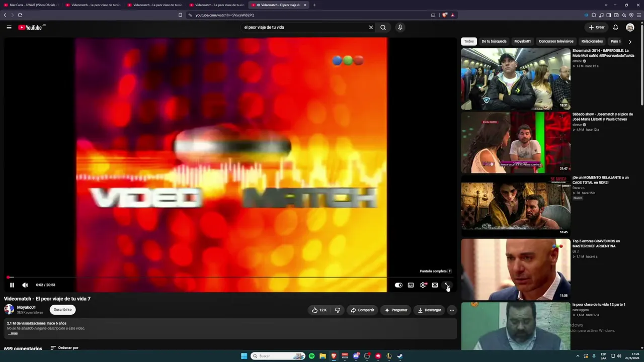Open Brave Rewards triangle icon

(x=452, y=15)
